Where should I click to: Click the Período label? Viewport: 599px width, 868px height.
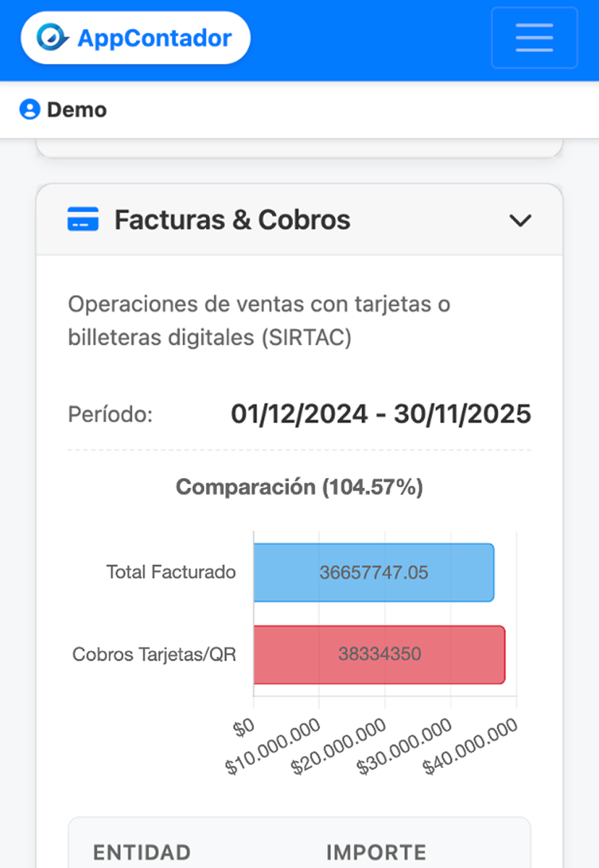[110, 414]
